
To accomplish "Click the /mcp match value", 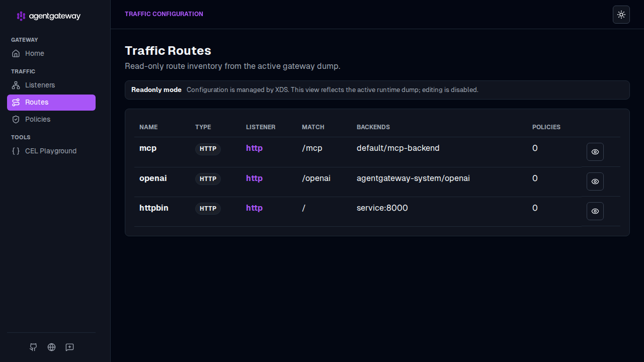I will [312, 148].
